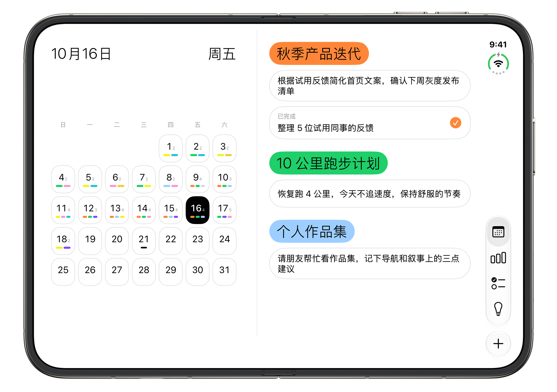
Task: Select October 20 in calendar
Action: (x=117, y=241)
